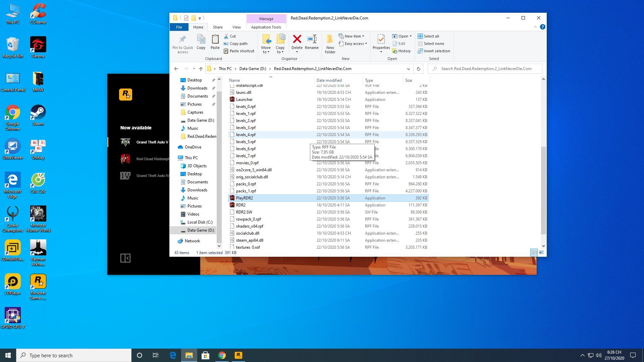
Task: Click Paste shortcut in ribbon
Action: click(x=239, y=51)
